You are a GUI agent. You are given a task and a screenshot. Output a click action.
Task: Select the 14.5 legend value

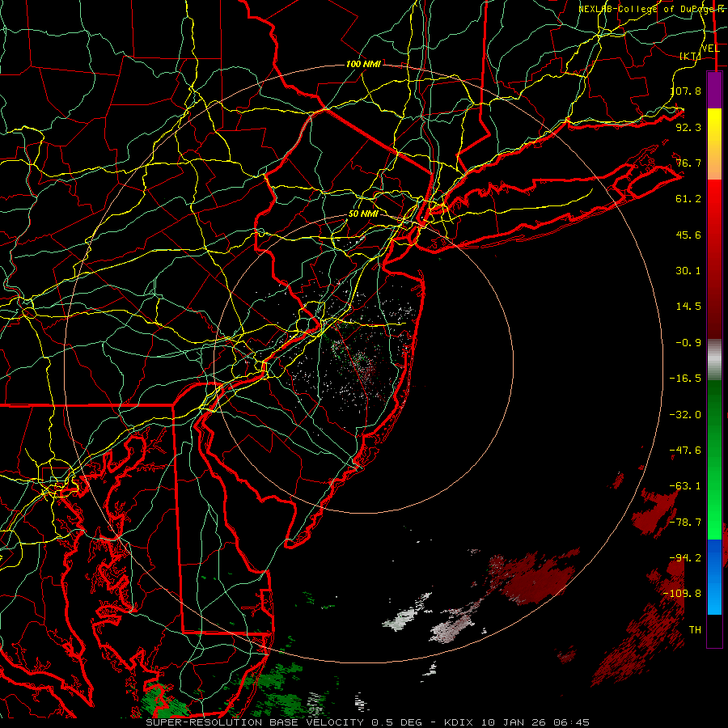click(688, 307)
